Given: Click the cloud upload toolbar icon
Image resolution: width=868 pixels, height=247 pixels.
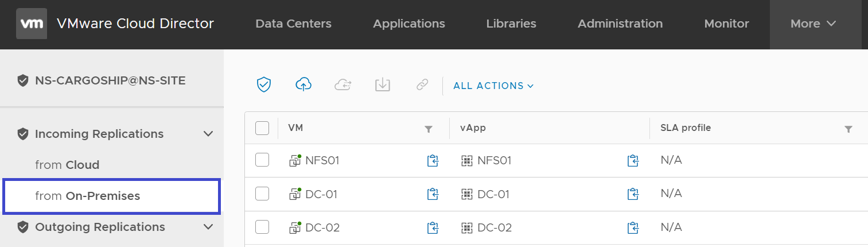Looking at the screenshot, I should (303, 84).
